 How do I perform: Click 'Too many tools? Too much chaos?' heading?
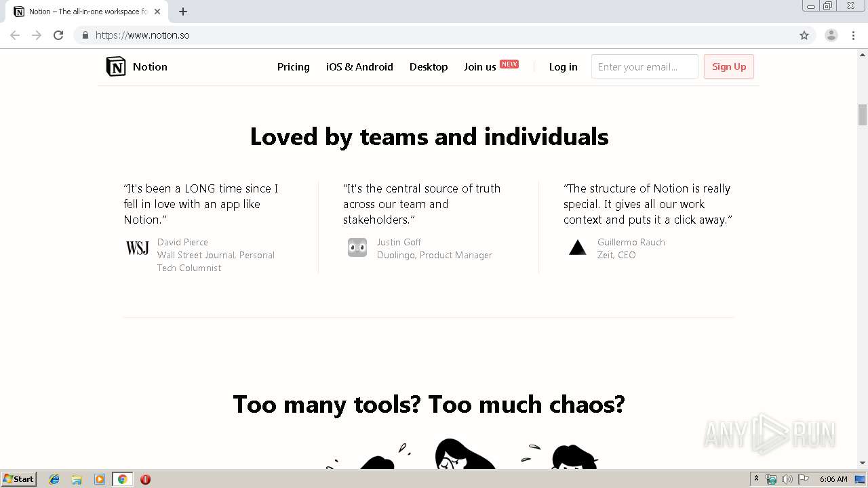click(x=429, y=405)
